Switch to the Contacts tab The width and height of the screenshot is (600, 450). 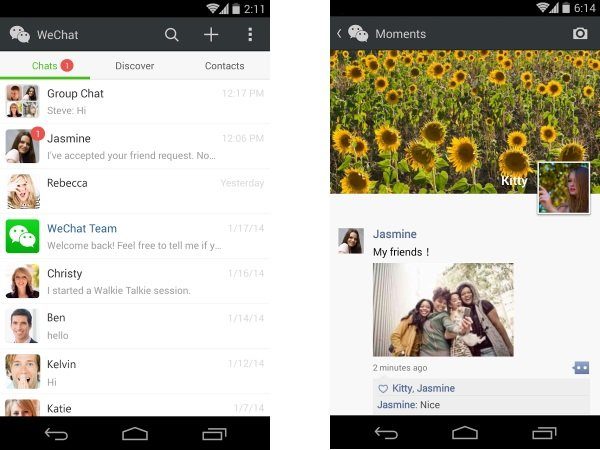[x=225, y=65]
